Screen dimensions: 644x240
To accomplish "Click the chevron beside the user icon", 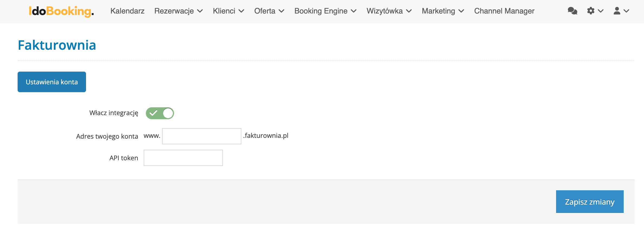I will point(626,11).
